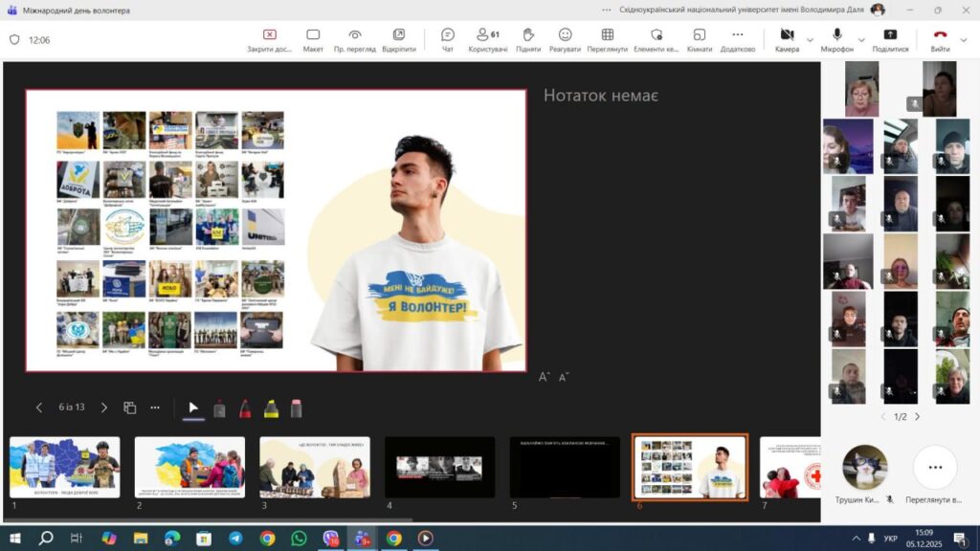Expand the microphone options dropdown arrow
The image size is (980, 551).
coord(861,40)
